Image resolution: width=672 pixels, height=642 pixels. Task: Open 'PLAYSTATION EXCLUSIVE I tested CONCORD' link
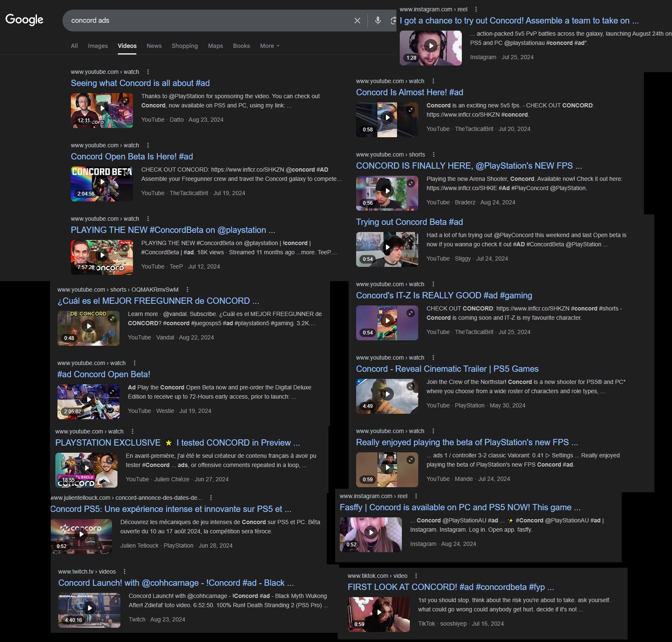(x=177, y=443)
